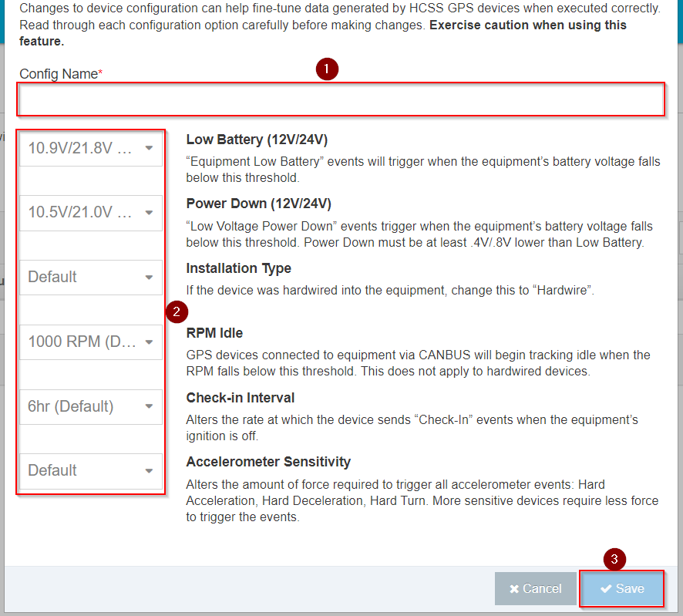
Task: Click inside the Config Name text field
Action: point(339,99)
